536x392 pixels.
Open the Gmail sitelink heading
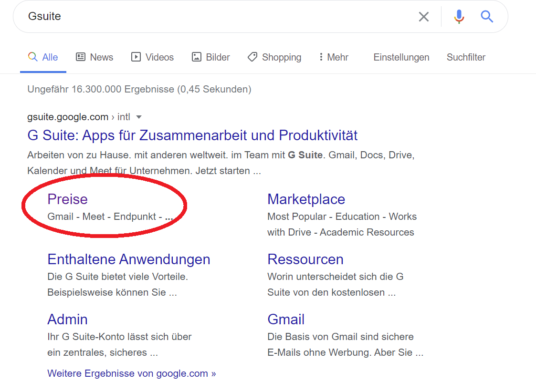[x=286, y=320]
